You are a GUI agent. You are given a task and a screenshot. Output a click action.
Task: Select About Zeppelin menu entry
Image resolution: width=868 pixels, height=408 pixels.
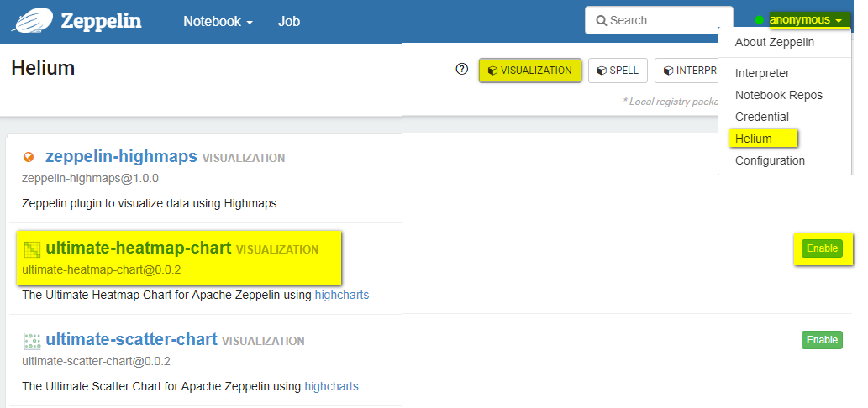(775, 42)
